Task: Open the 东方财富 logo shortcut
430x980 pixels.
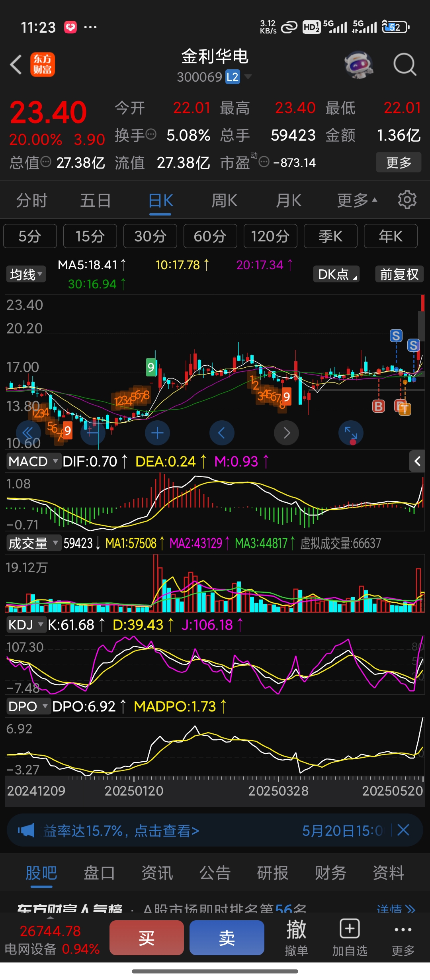Action: pyautogui.click(x=43, y=65)
